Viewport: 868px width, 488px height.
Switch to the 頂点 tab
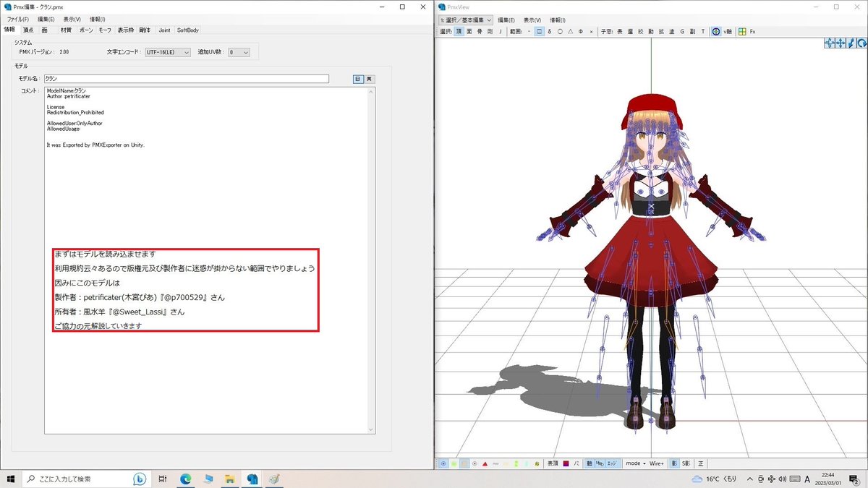pos(28,30)
